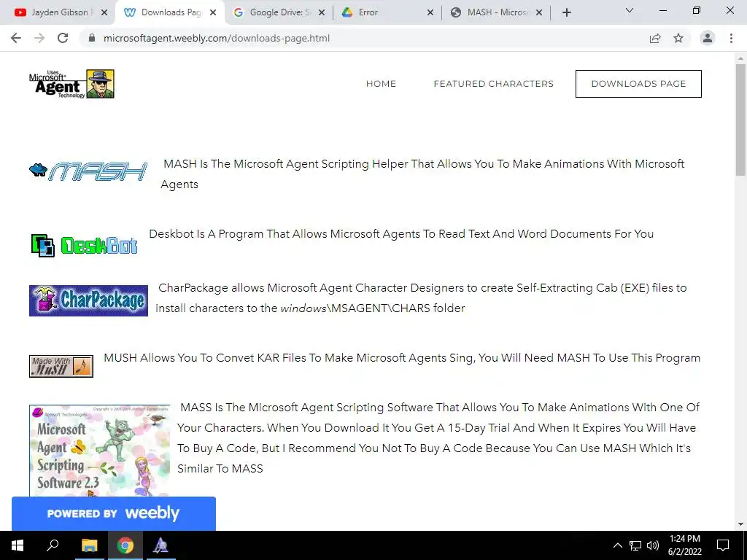Click the Deskbot description text
747x560 pixels.
401,234
